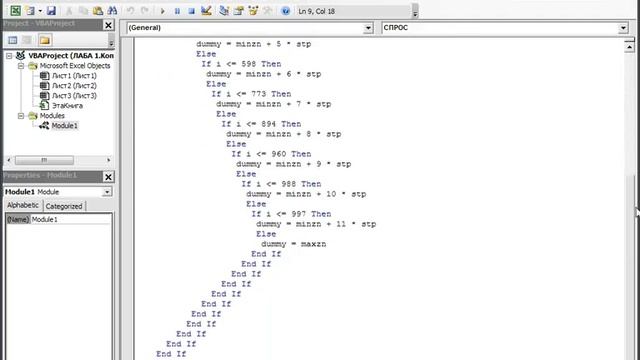Open Find with the binoculars icon
This screenshot has width=640, height=360.
point(112,11)
